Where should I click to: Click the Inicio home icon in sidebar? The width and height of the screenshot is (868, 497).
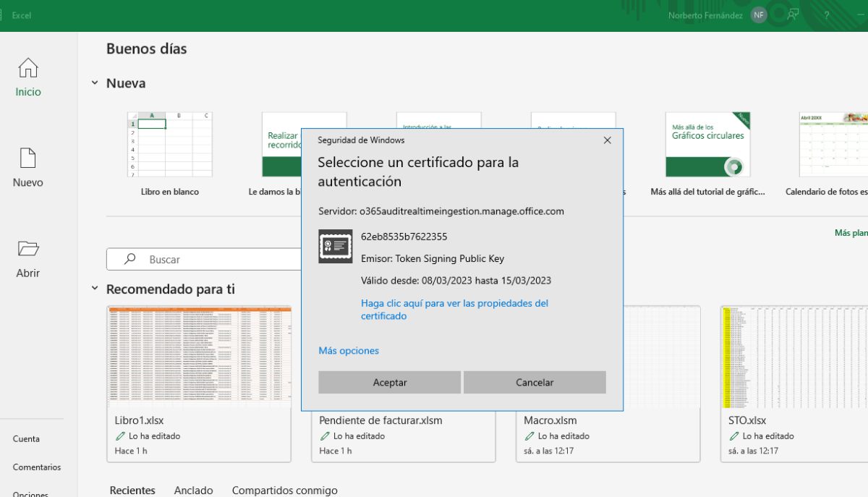point(28,69)
